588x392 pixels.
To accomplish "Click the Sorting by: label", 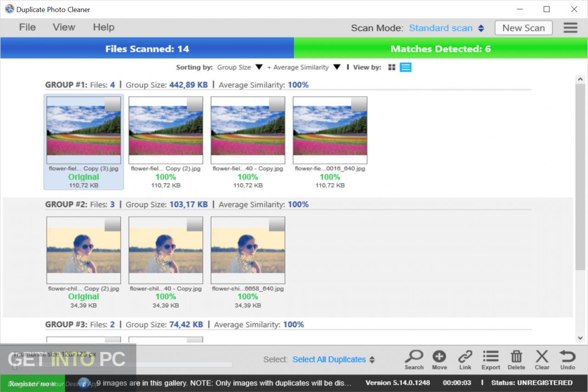I will tap(194, 68).
